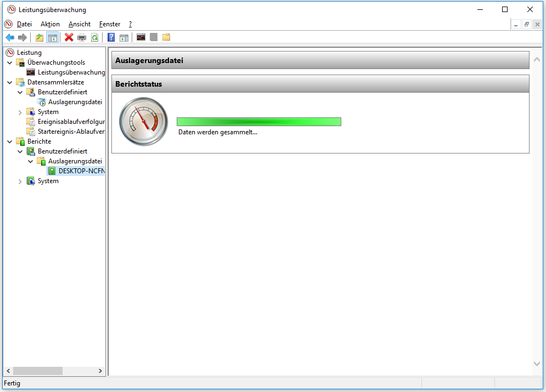Collapse Auslagerungsdatei under Berichte
Screen dimensions: 546x392
[31, 161]
